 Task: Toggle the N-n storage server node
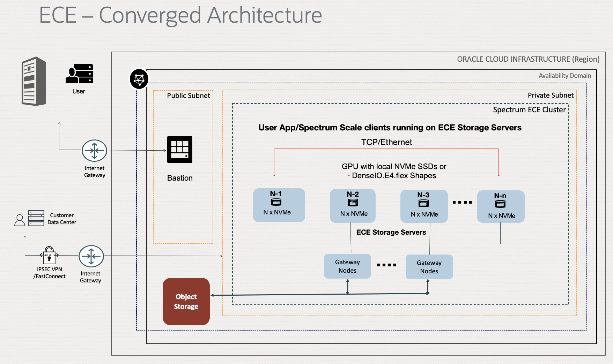pyautogui.click(x=501, y=206)
